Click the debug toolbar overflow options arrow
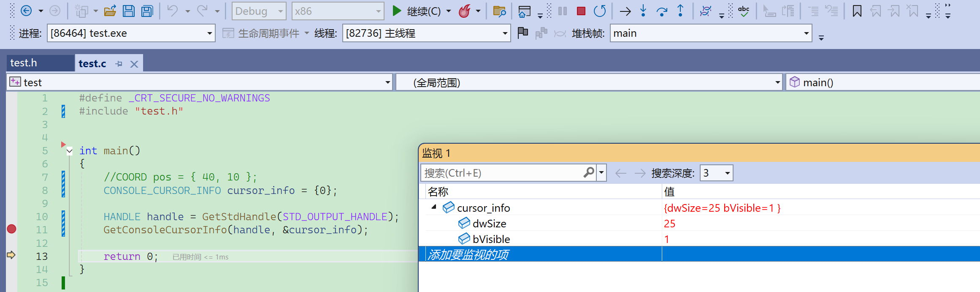Image resolution: width=980 pixels, height=292 pixels. point(721,16)
